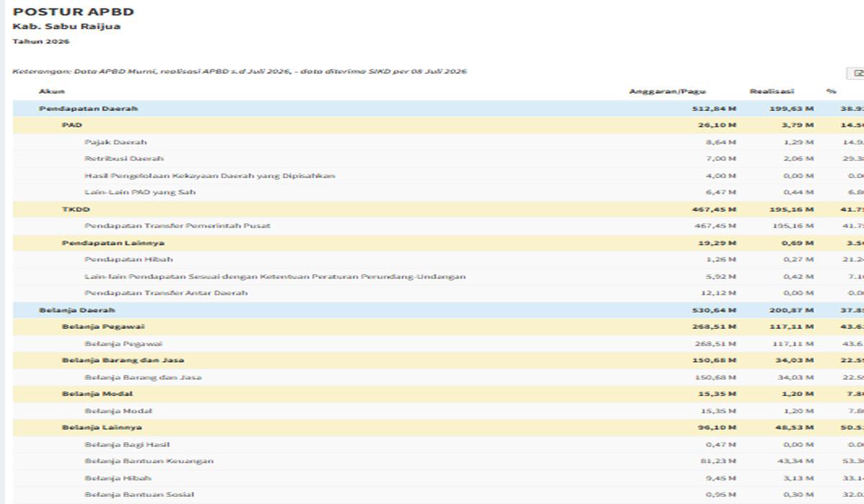
Task: Select the Belanja Lainnya group row
Action: tap(438, 428)
